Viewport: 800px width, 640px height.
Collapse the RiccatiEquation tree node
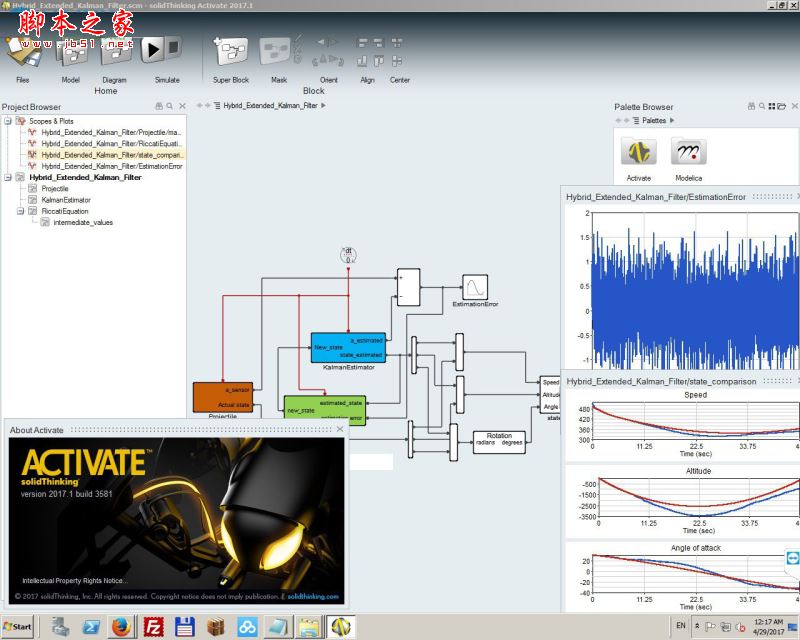click(20, 211)
